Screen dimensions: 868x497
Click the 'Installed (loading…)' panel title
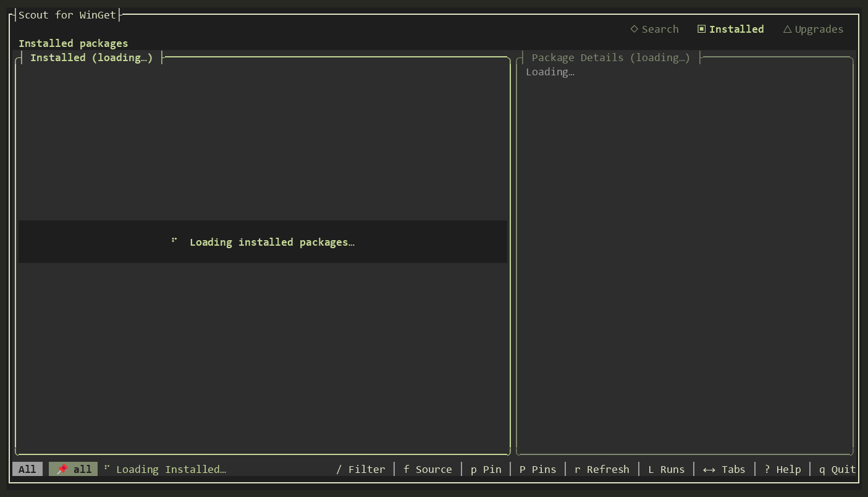(91, 57)
